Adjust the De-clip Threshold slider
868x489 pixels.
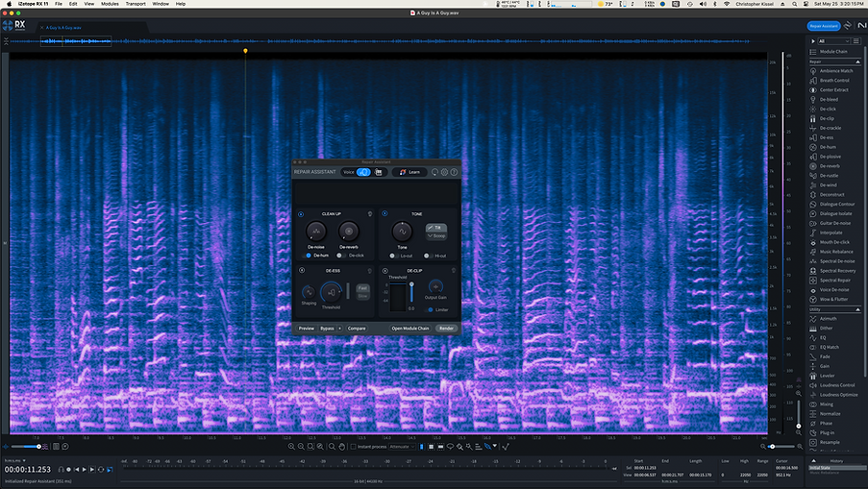[x=411, y=292]
